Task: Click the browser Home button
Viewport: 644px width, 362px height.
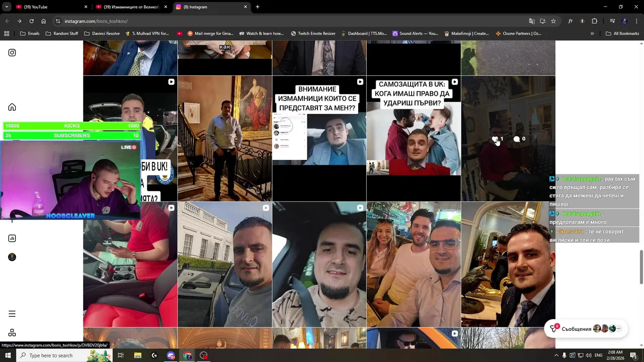Action: click(x=44, y=21)
